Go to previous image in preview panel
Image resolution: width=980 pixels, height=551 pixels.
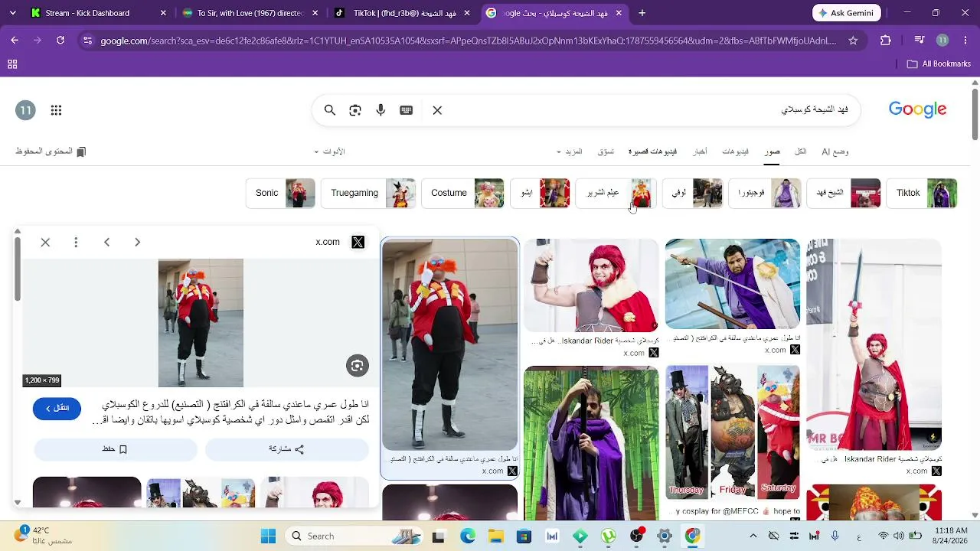tap(106, 242)
